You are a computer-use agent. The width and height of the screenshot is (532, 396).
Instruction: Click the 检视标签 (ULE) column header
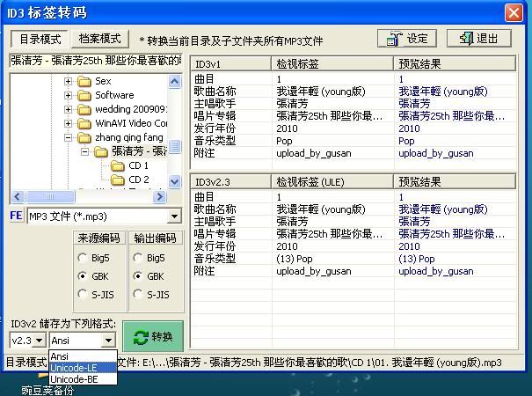pyautogui.click(x=332, y=182)
